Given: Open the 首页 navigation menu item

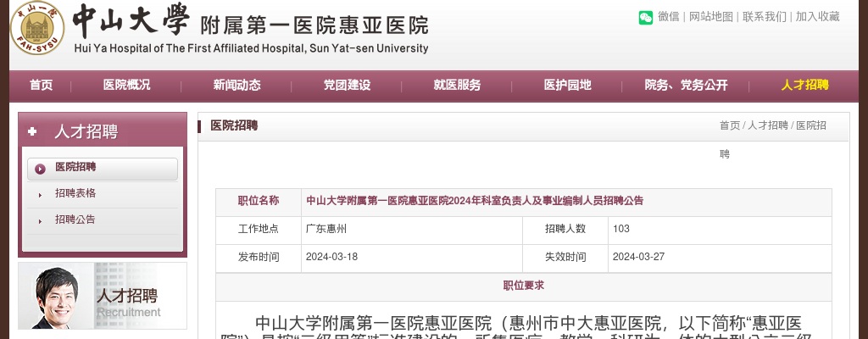Looking at the screenshot, I should [41, 85].
